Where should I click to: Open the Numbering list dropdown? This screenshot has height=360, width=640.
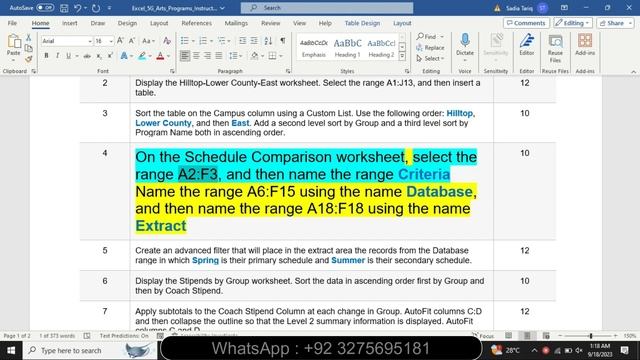[211, 41]
